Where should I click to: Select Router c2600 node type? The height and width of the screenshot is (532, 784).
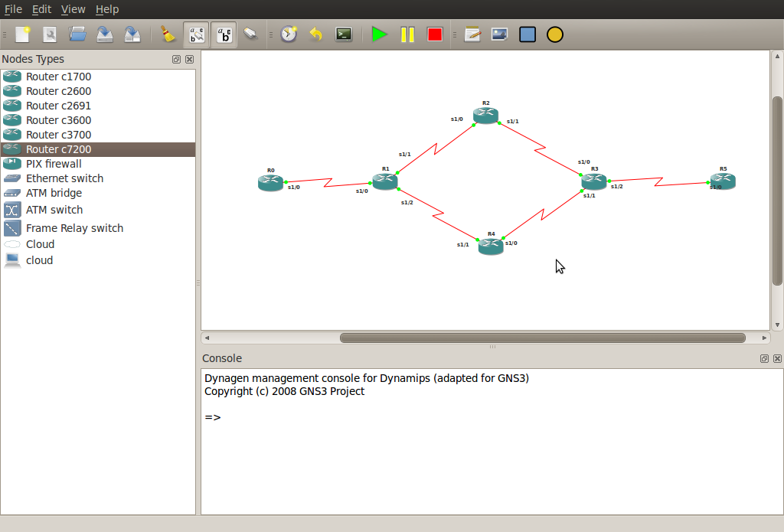(98, 91)
